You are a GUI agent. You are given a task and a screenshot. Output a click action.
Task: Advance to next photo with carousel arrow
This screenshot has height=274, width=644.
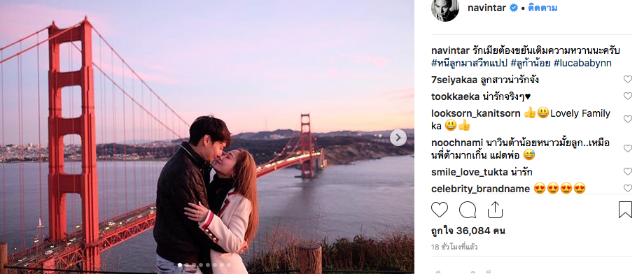[398, 138]
